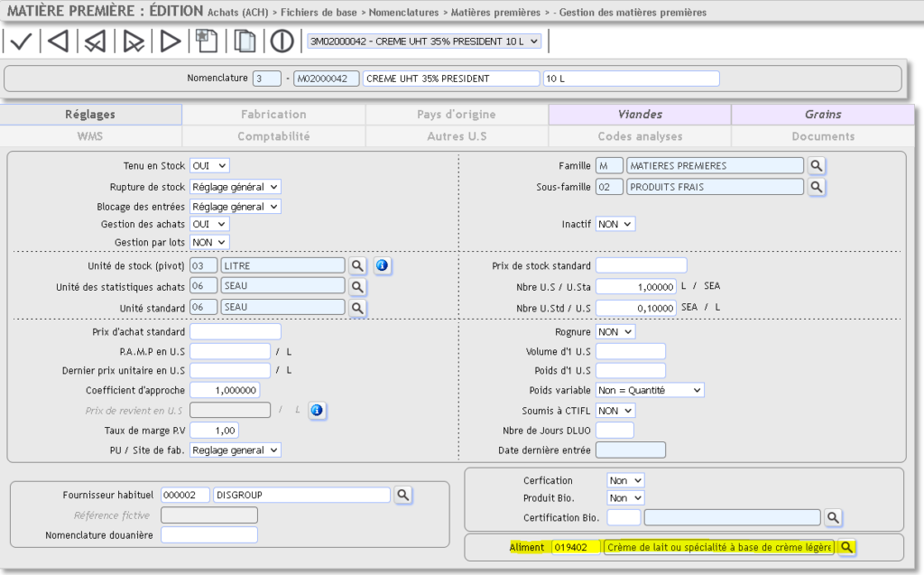Click the new record document icon
This screenshot has width=924, height=575.
pyautogui.click(x=207, y=42)
